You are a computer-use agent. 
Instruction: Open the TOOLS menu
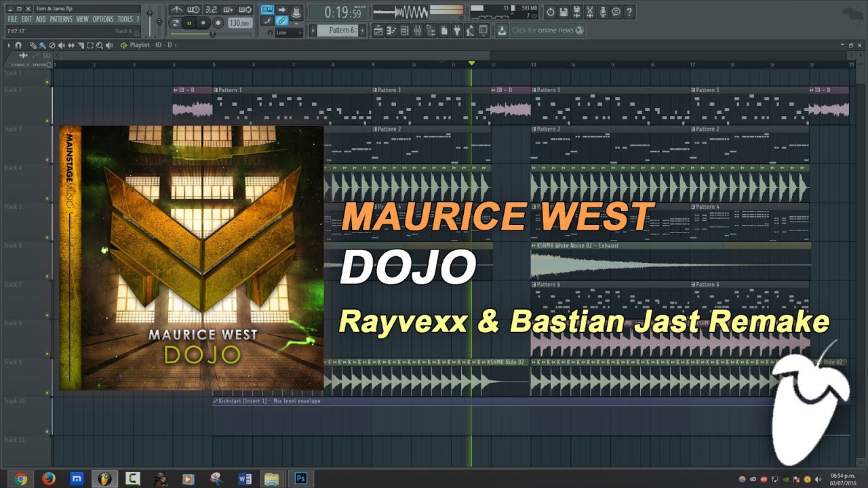pos(125,19)
